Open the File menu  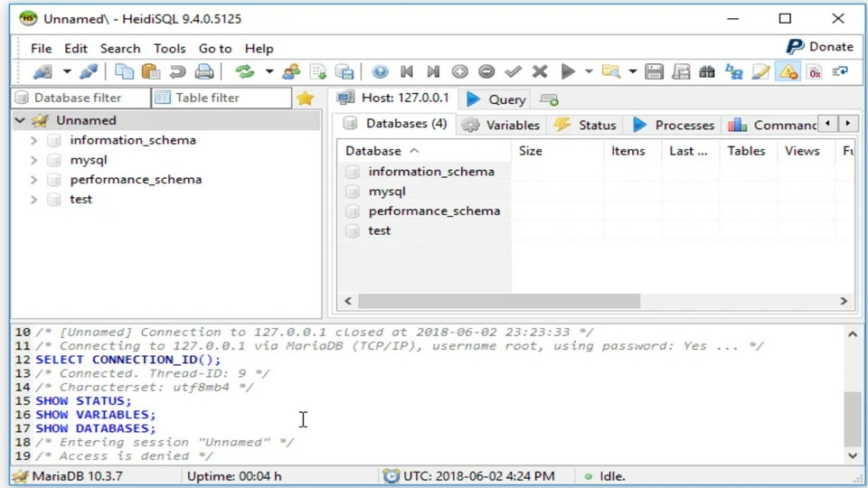click(x=41, y=49)
